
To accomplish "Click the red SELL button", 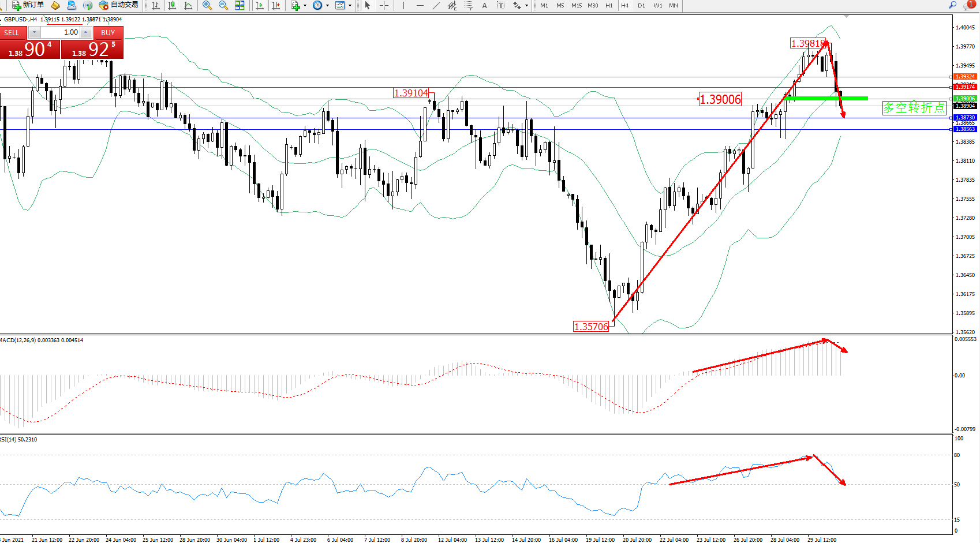I will click(x=12, y=33).
